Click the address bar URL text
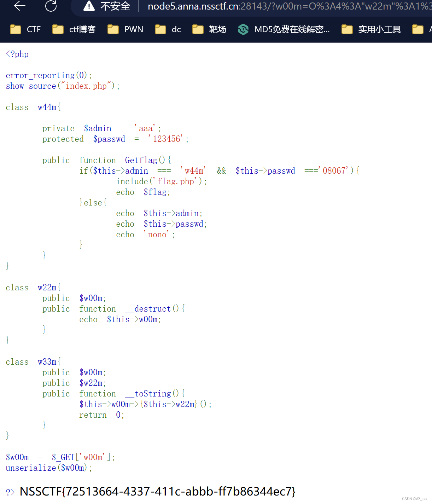This screenshot has width=432, height=504. tap(290, 6)
